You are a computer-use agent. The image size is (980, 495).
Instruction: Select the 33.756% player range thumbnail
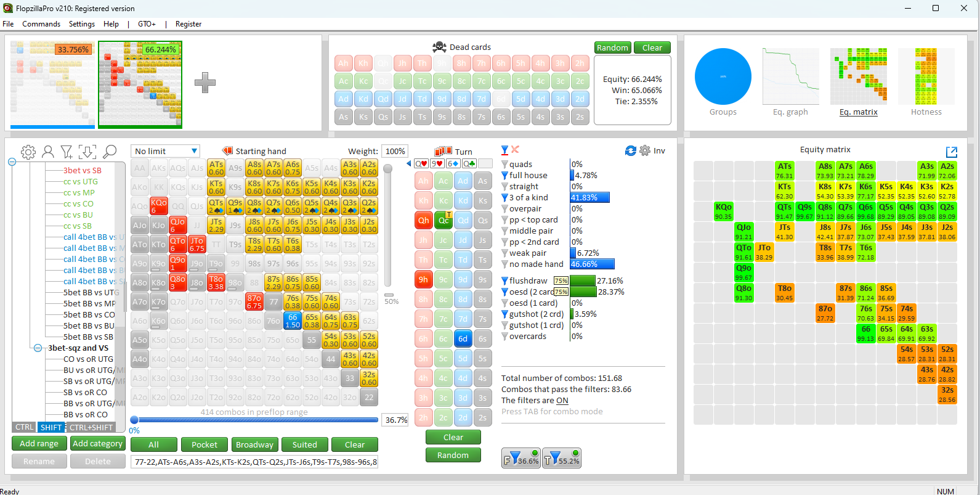point(53,84)
